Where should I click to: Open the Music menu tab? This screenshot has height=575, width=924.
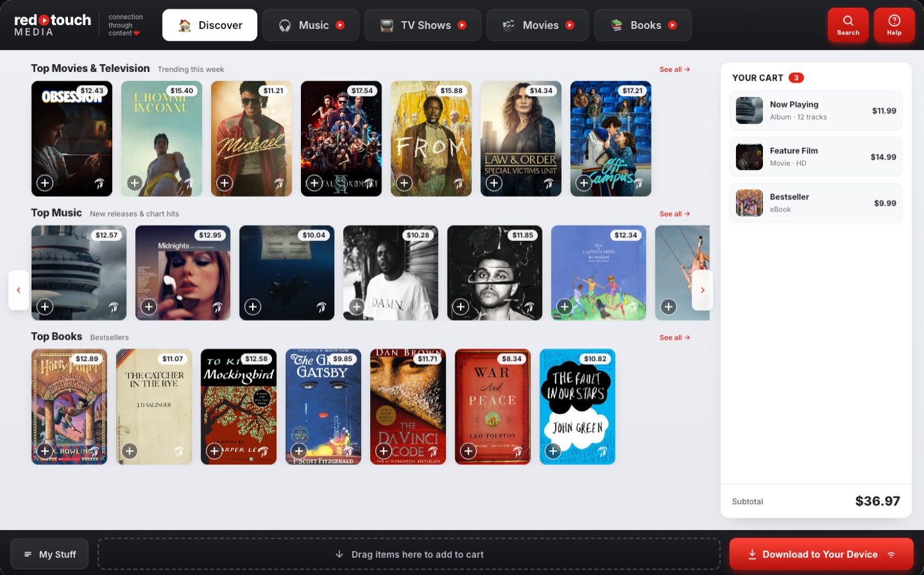[x=311, y=25]
